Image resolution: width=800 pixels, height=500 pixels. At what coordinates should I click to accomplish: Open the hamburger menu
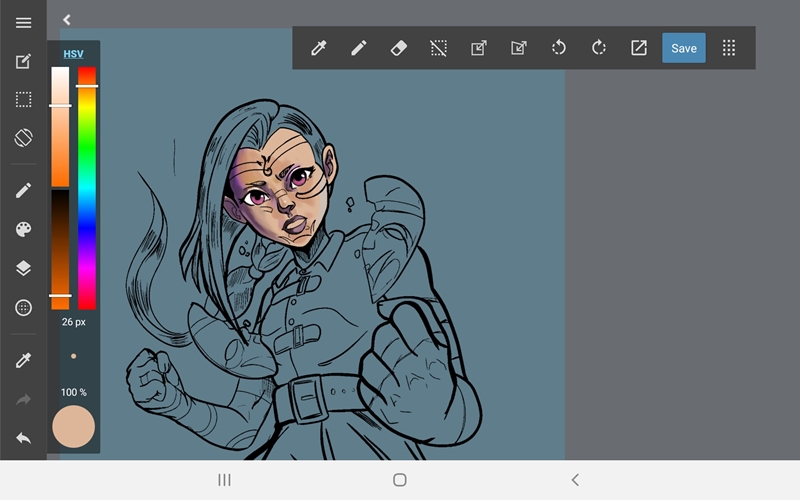[x=23, y=22]
